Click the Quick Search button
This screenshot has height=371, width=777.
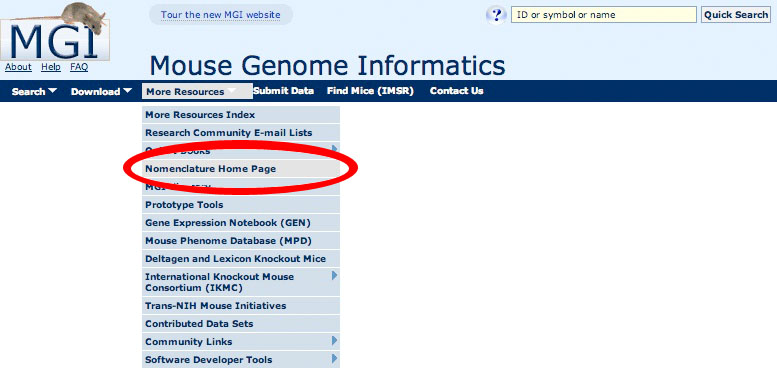[x=736, y=15]
